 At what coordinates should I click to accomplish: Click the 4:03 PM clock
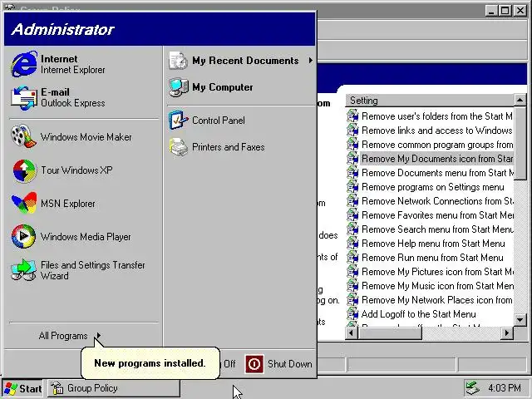pos(505,388)
